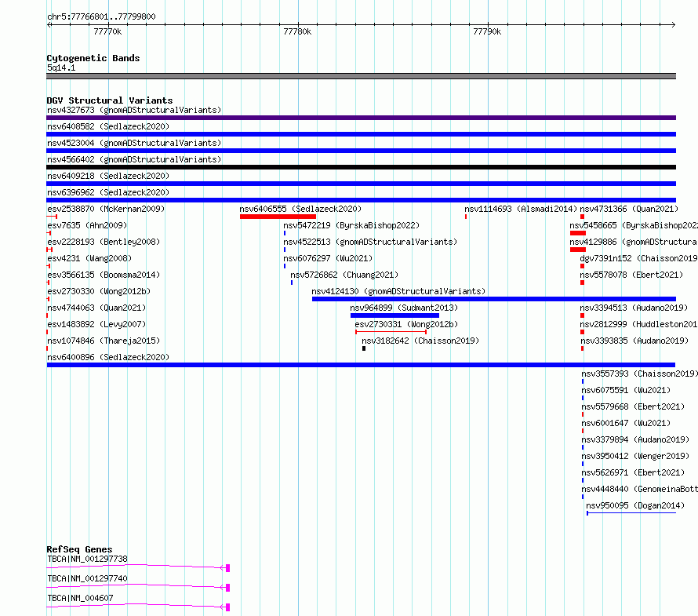The width and height of the screenshot is (698, 616).
Task: Click nsv4744063 (Quan2021) label
Action: point(96,308)
